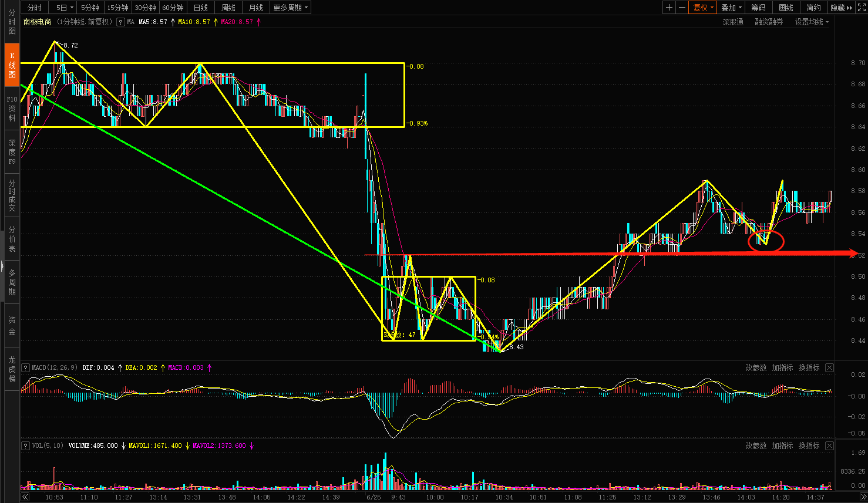Close the MACD indicator panel
The width and height of the screenshot is (868, 503).
(x=829, y=367)
